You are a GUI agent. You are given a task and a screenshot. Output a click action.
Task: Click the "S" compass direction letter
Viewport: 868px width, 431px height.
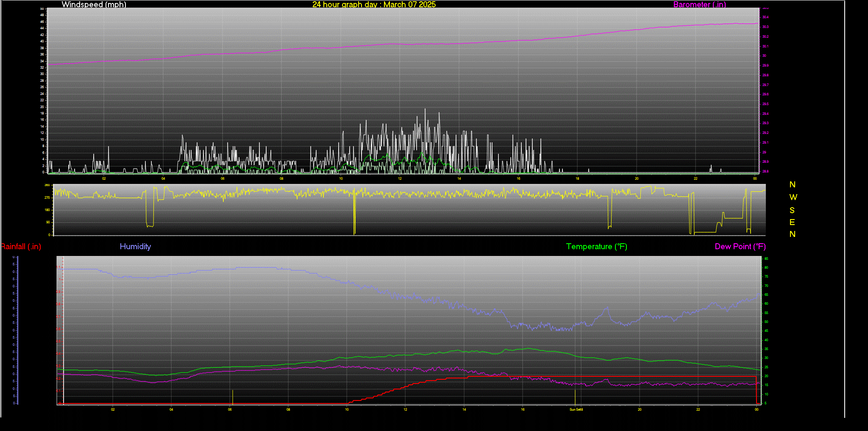(792, 210)
